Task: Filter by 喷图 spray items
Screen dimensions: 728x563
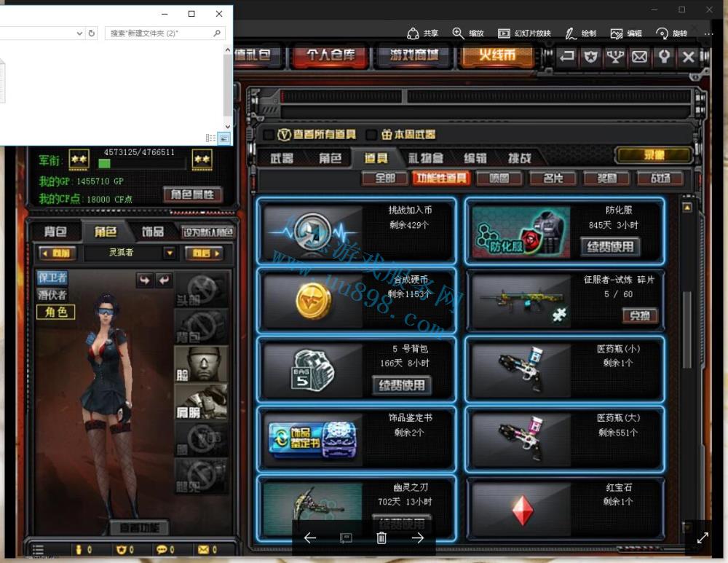Action: point(499,178)
